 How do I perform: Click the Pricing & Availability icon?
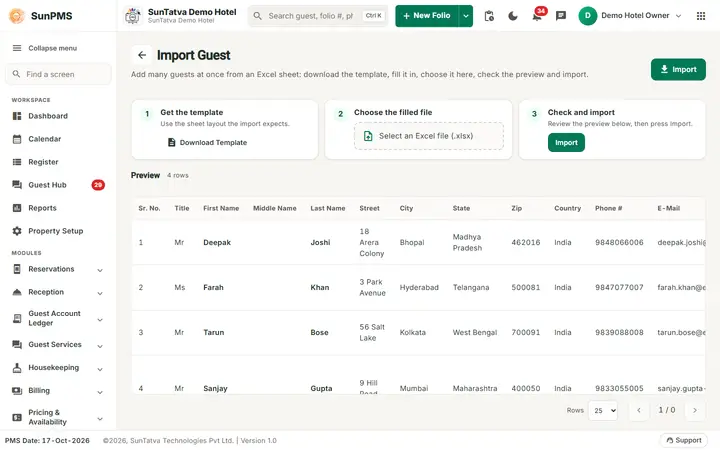point(17,417)
